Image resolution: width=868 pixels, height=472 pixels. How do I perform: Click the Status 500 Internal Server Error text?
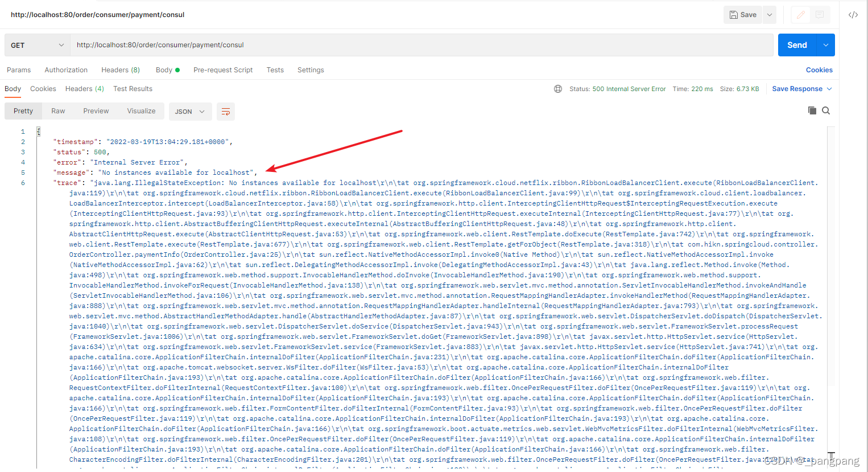click(618, 89)
